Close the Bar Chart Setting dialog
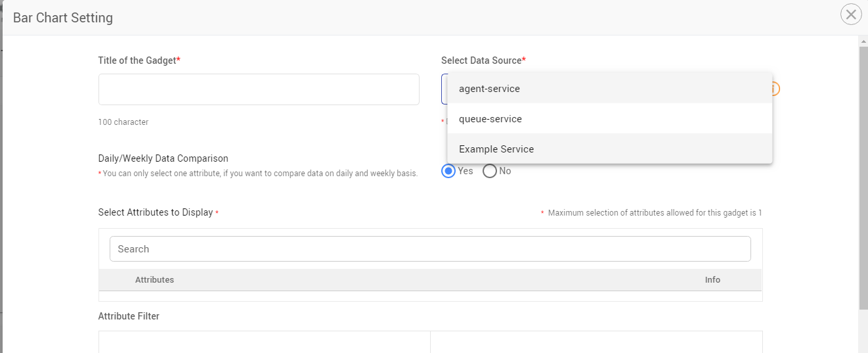This screenshot has width=868, height=353. 850,14
